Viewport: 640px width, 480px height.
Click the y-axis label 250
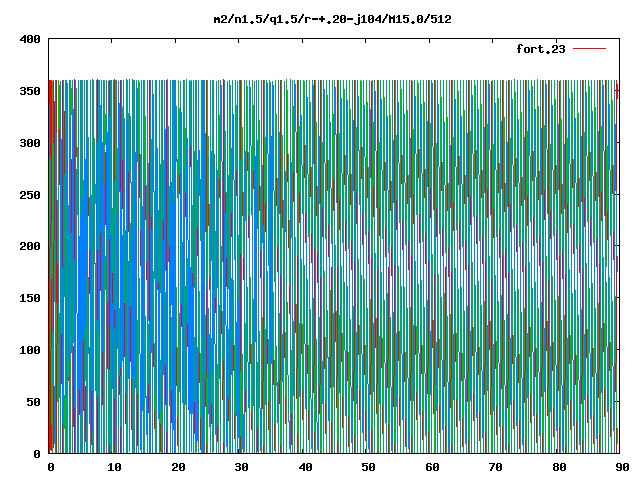click(x=30, y=195)
